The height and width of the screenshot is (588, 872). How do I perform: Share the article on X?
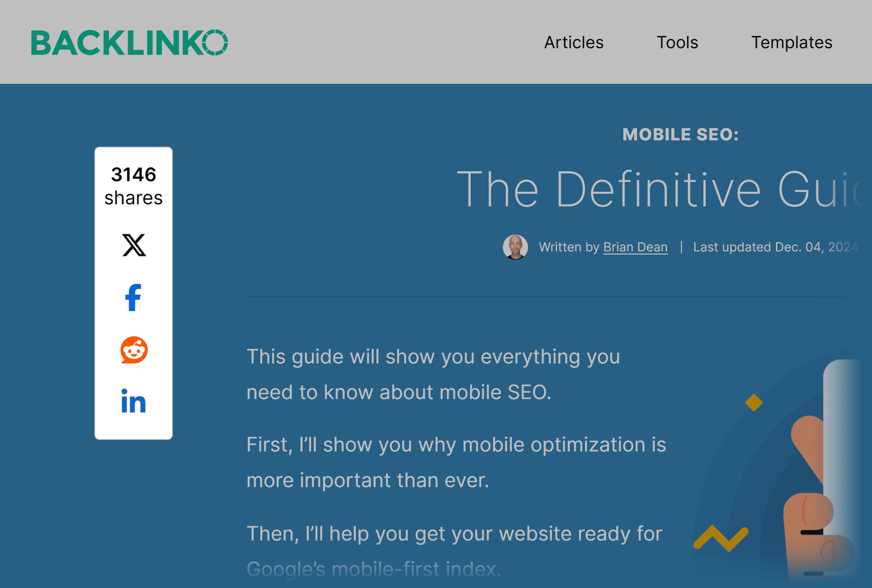click(134, 245)
